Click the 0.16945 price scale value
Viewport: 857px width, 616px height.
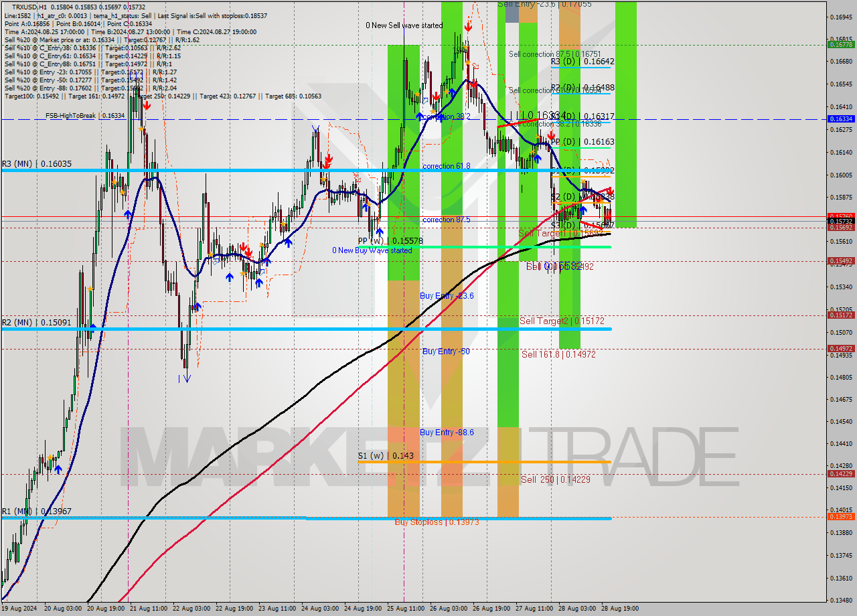coord(840,17)
